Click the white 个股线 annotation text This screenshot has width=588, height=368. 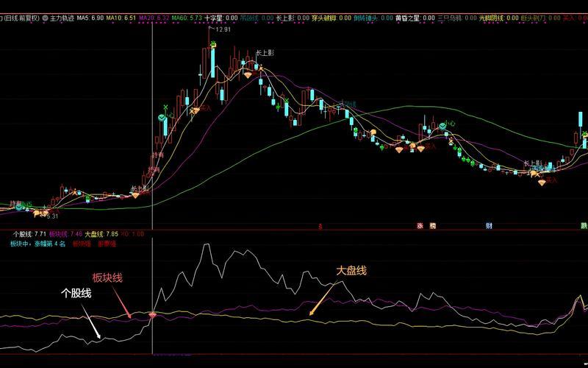click(x=76, y=293)
